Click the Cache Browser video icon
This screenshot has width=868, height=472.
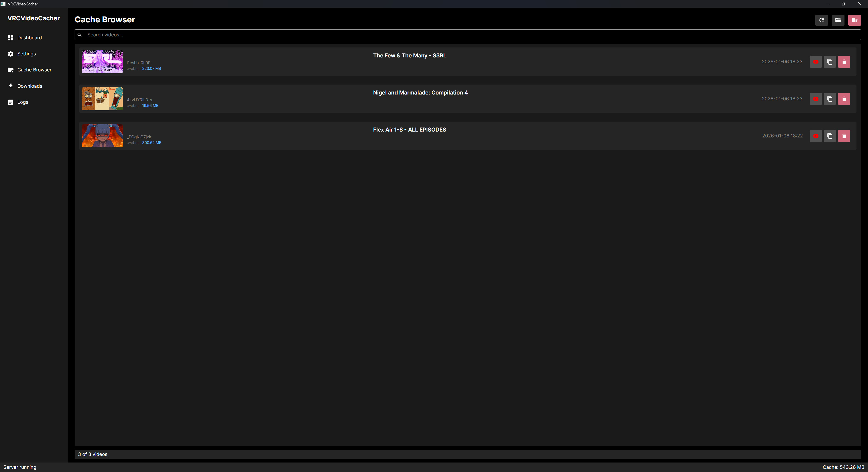10,70
